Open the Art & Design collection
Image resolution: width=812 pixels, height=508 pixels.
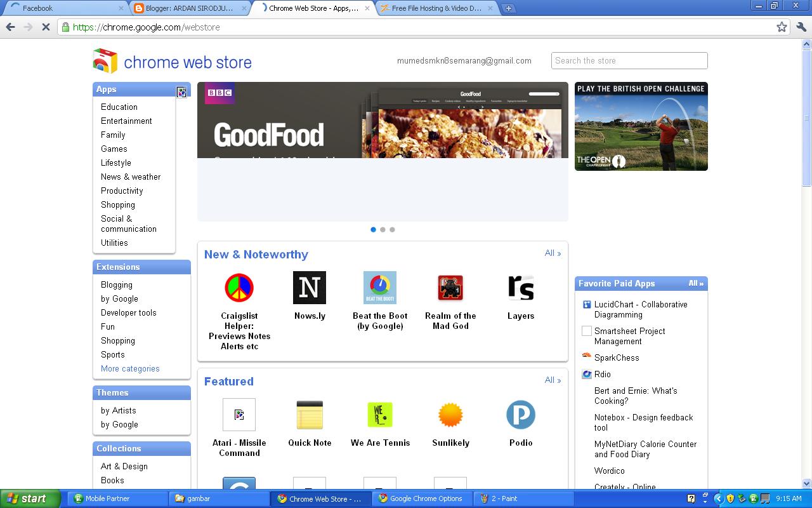tap(124, 466)
